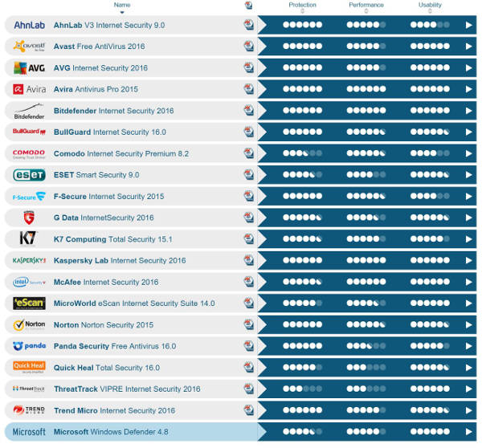Click the Norton logo icon
Image resolution: width=482 pixels, height=448 pixels.
(x=29, y=324)
